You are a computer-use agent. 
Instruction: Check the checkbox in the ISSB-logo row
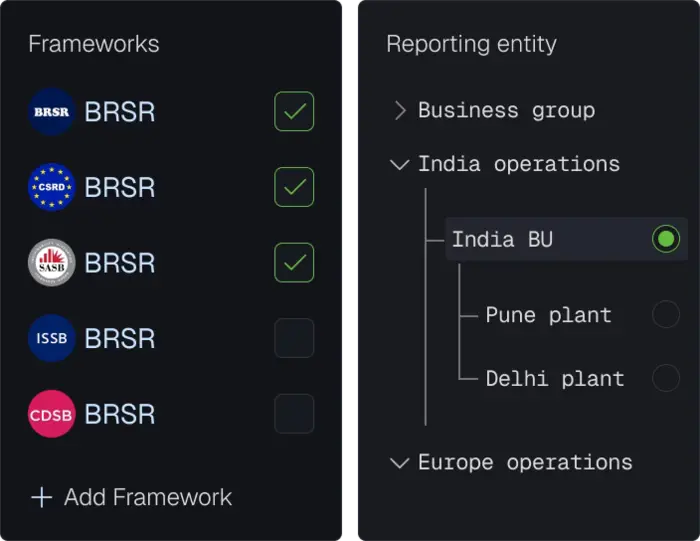294,338
